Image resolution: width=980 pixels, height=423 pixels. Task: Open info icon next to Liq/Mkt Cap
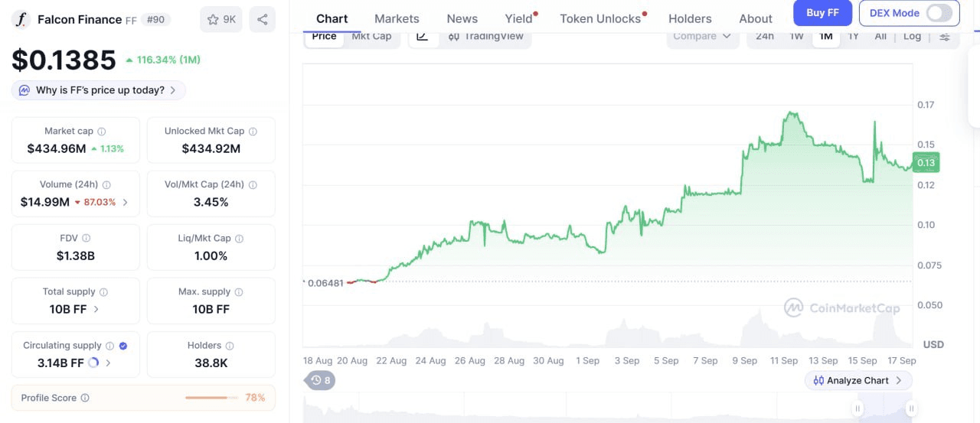pos(239,239)
